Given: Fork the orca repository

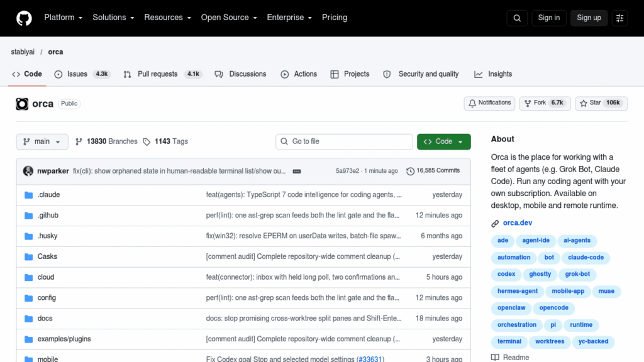Looking at the screenshot, I should coord(545,103).
